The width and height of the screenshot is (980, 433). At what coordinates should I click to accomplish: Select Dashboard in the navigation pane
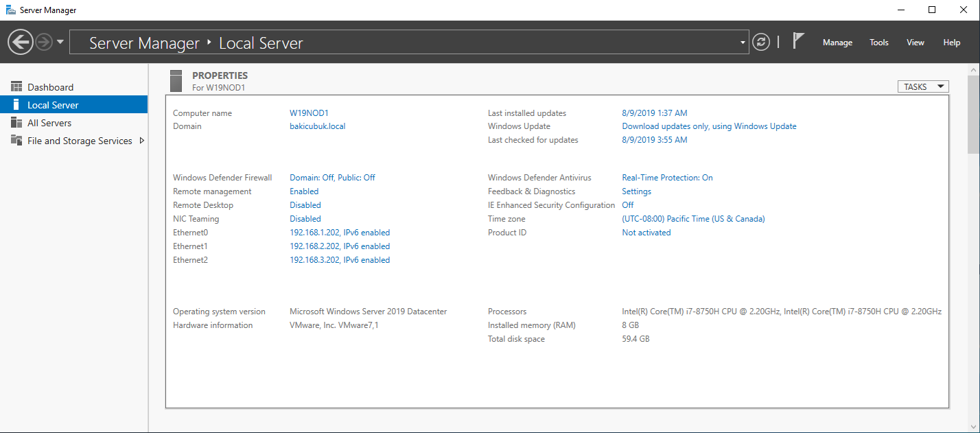50,87
